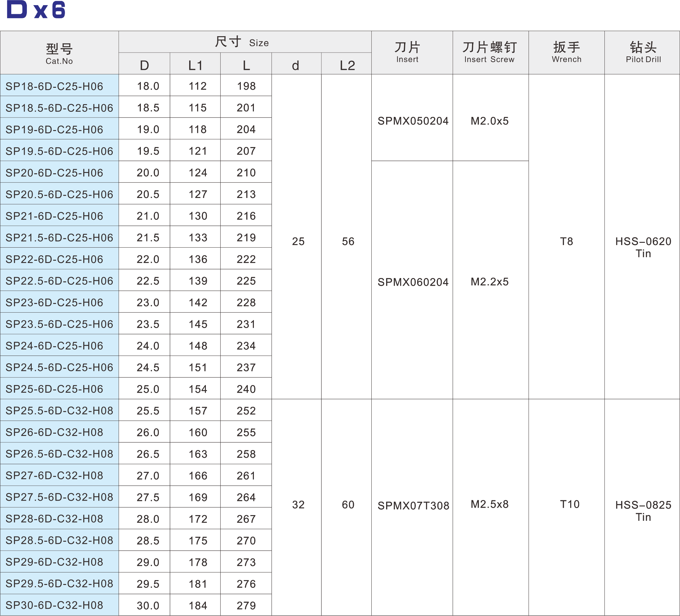Image resolution: width=680 pixels, height=616 pixels.
Task: Click the M2.2x5 insert screw cell
Action: (x=490, y=280)
